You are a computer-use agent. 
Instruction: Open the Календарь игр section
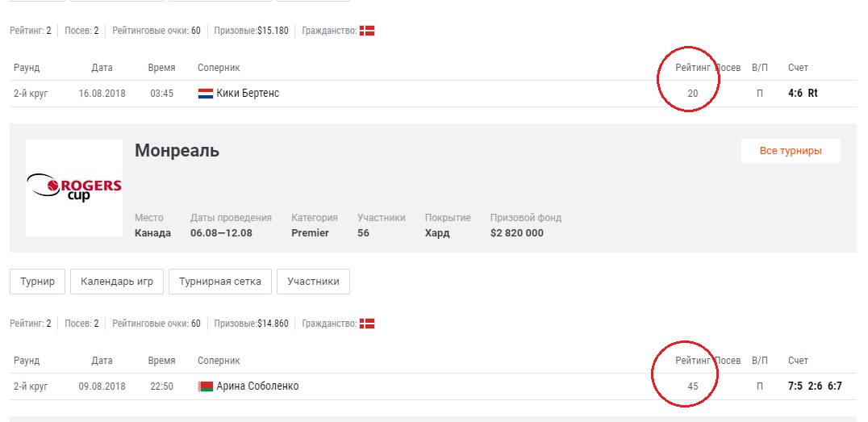(117, 282)
